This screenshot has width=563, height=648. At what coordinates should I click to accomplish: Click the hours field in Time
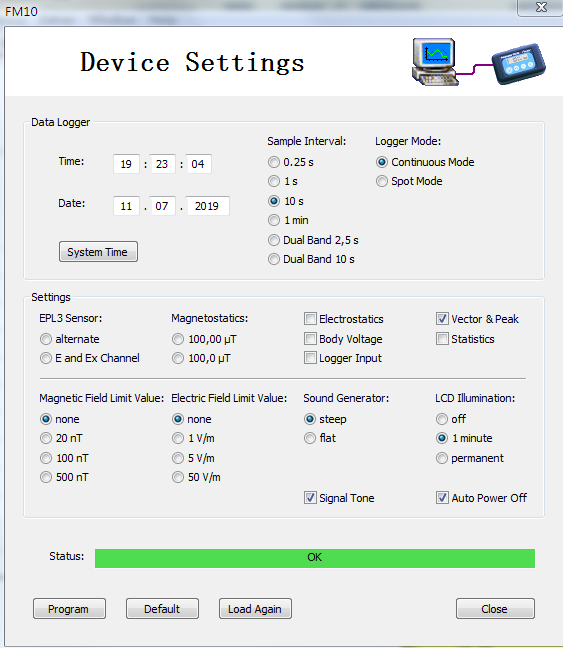[x=126, y=164]
